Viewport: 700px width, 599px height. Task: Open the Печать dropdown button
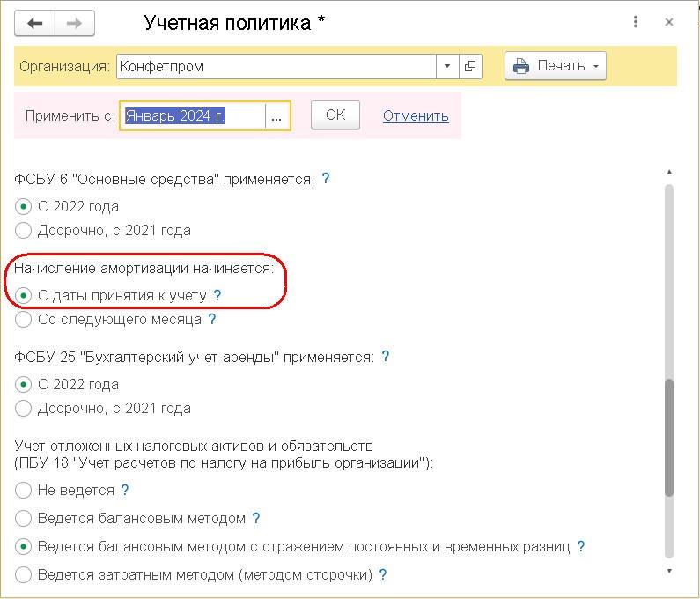pos(555,66)
